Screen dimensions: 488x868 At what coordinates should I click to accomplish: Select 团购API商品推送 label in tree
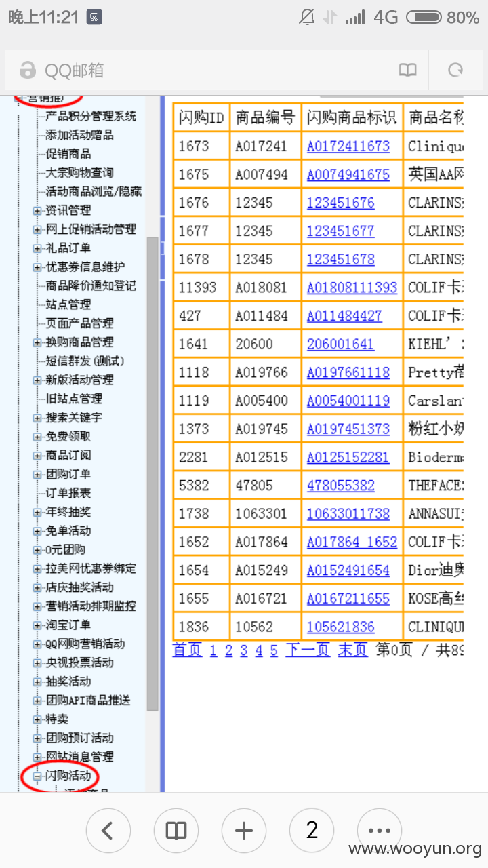(x=87, y=700)
